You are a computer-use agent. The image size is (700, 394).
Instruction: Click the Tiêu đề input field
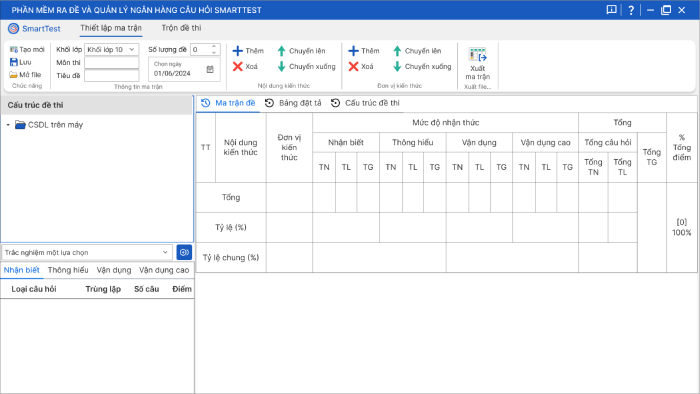[x=112, y=75]
